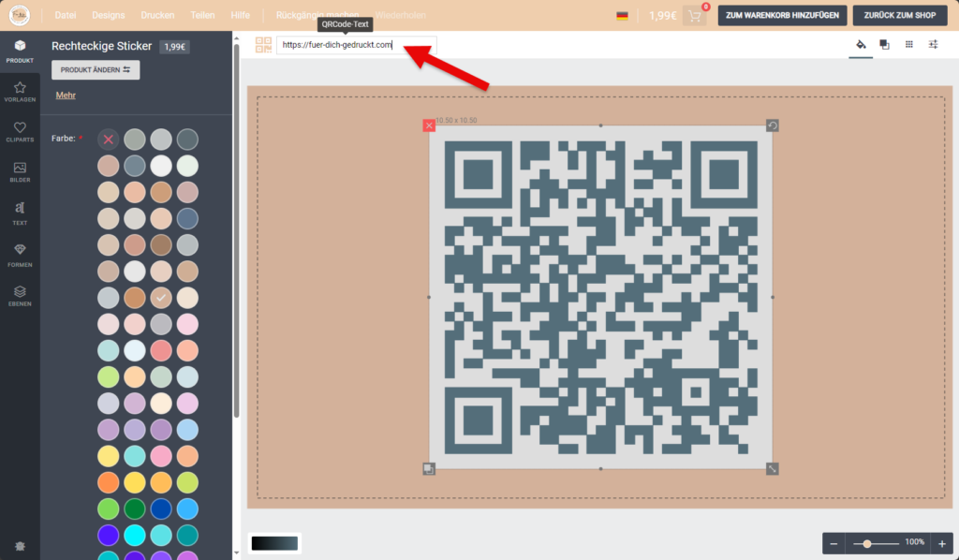Select the Text tool in sidebar
The width and height of the screenshot is (959, 560).
[20, 213]
